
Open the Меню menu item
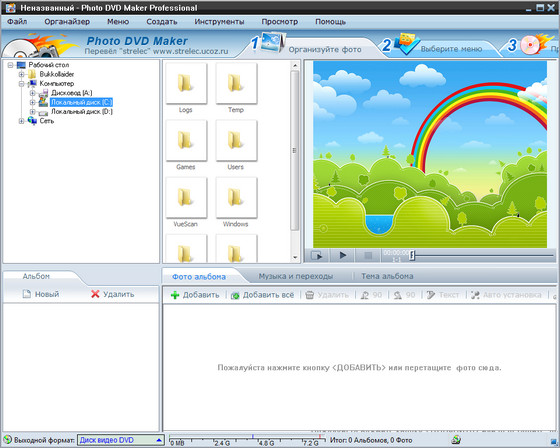[x=118, y=21]
